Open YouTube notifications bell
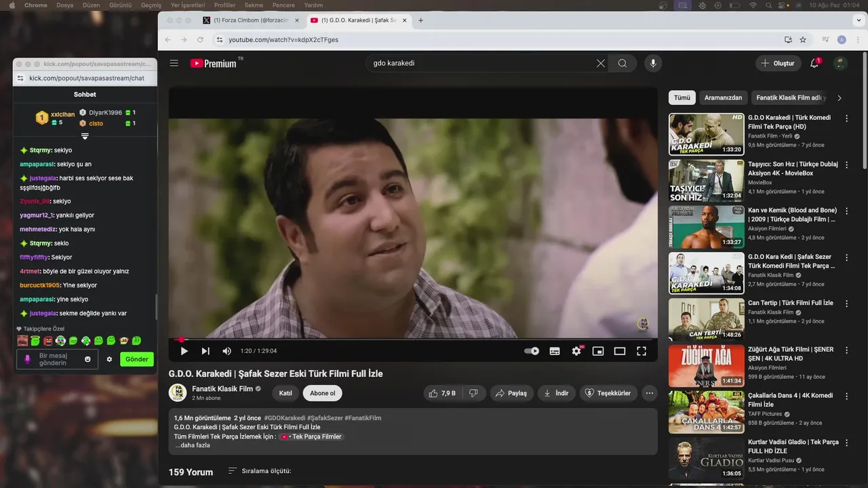 (815, 63)
